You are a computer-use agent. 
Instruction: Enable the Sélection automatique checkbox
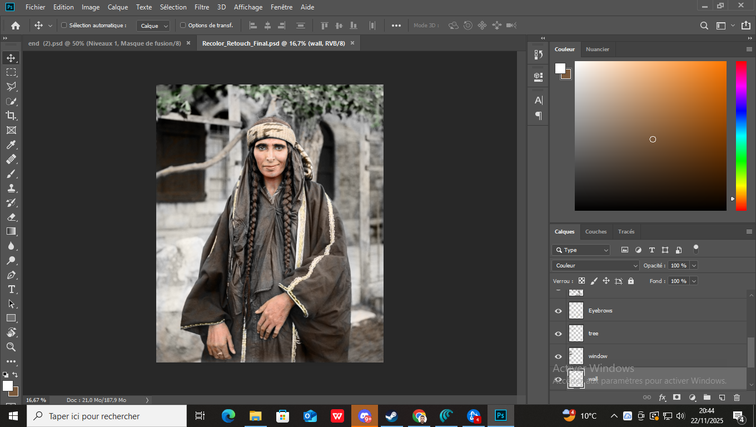point(64,25)
